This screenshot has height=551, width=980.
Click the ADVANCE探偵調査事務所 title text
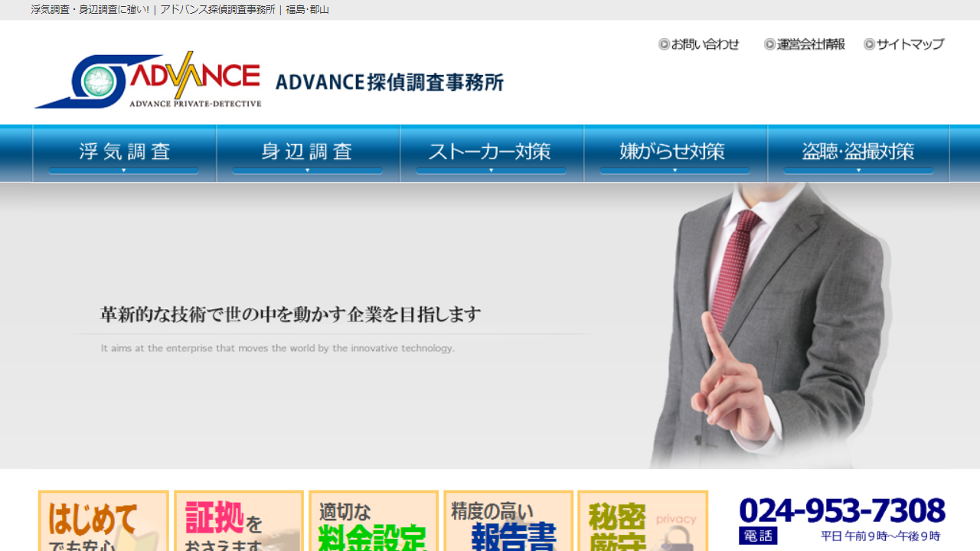coord(389,82)
